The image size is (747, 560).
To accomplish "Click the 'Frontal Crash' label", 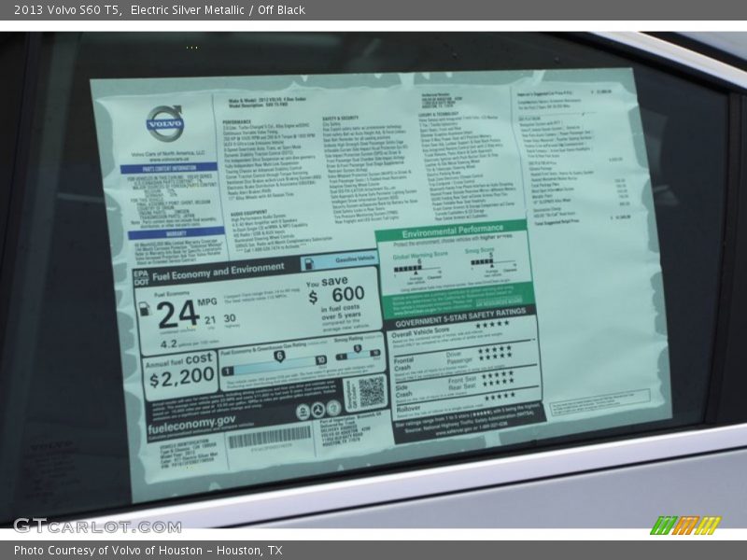I will 403,364.
